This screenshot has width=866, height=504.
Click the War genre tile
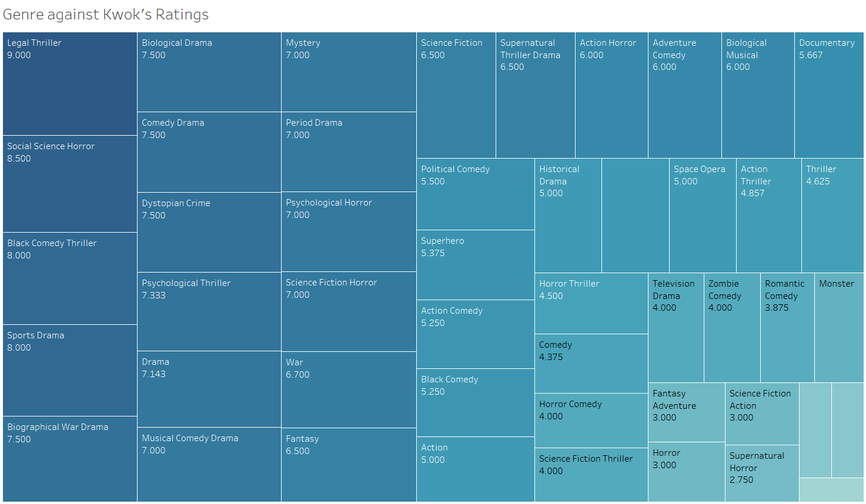[349, 389]
